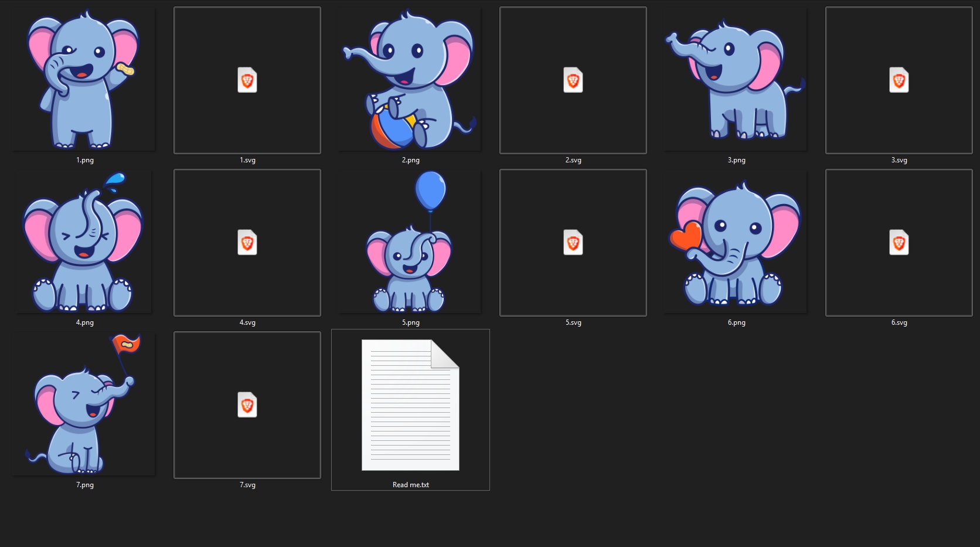Image resolution: width=980 pixels, height=547 pixels.
Task: Select the elephant waving flag 7.png thumbnail
Action: pyautogui.click(x=84, y=403)
